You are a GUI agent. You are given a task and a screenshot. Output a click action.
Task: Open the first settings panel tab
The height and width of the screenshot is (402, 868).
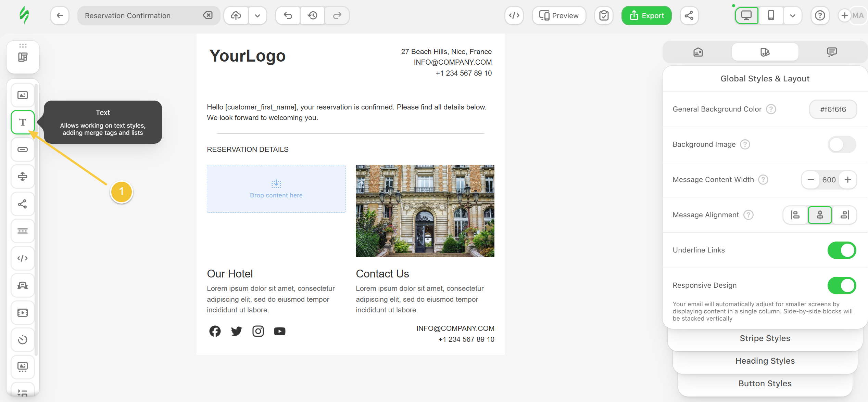pos(698,52)
